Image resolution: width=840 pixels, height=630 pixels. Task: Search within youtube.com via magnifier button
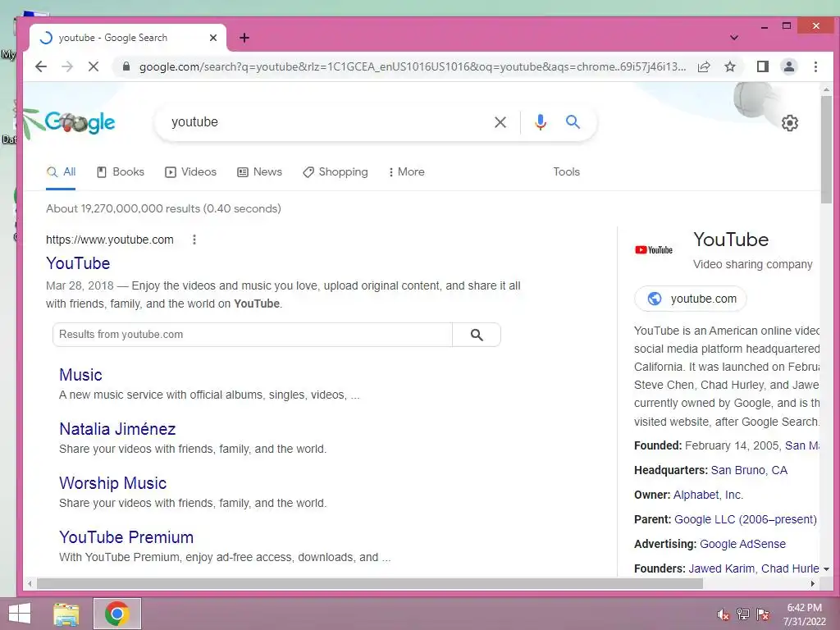pos(477,335)
